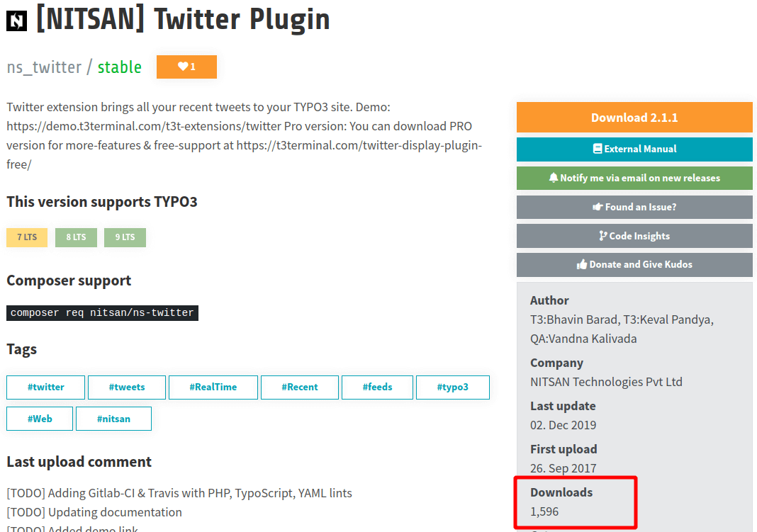Select the #feeds tag
757x532 pixels.
(x=377, y=387)
